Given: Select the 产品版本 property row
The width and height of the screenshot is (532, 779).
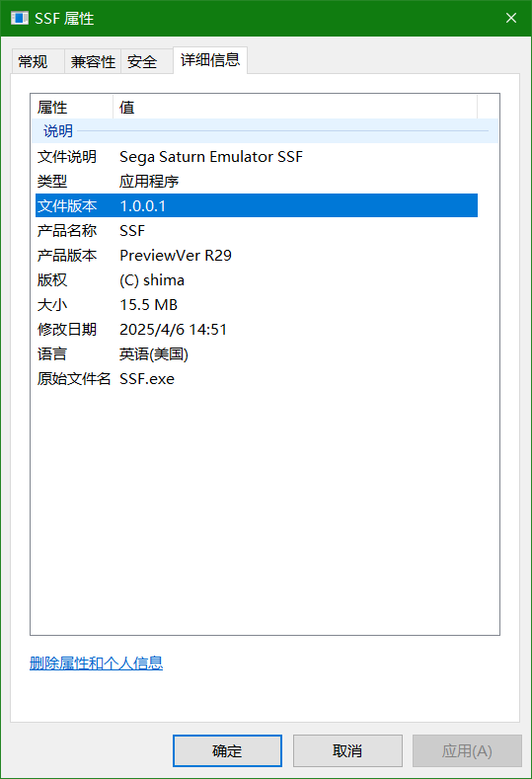Looking at the screenshot, I should tap(257, 256).
